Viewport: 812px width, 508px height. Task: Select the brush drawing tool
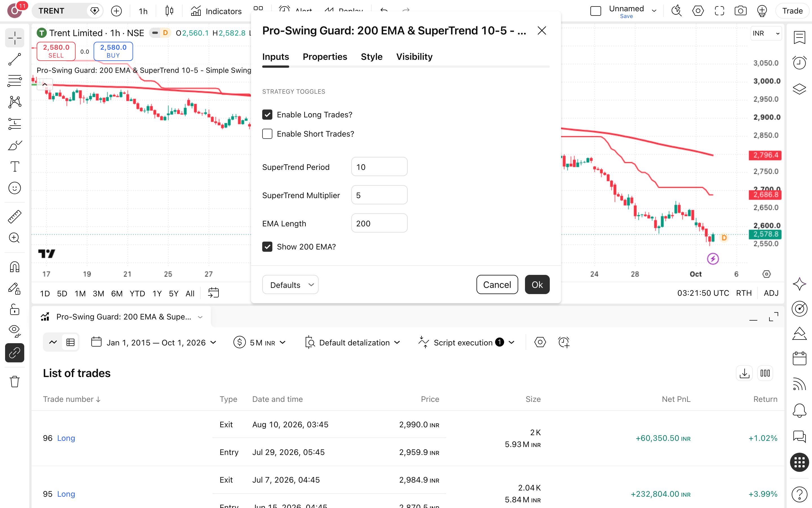14,145
